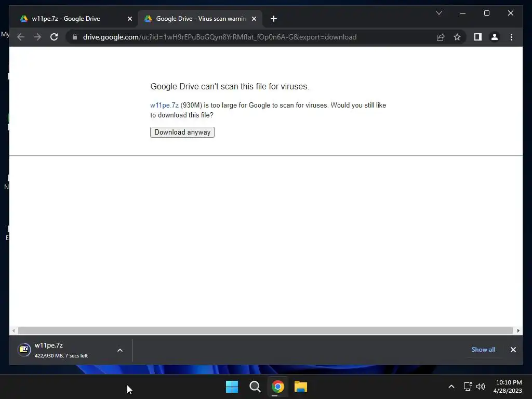Open a new browser tab

(274, 19)
